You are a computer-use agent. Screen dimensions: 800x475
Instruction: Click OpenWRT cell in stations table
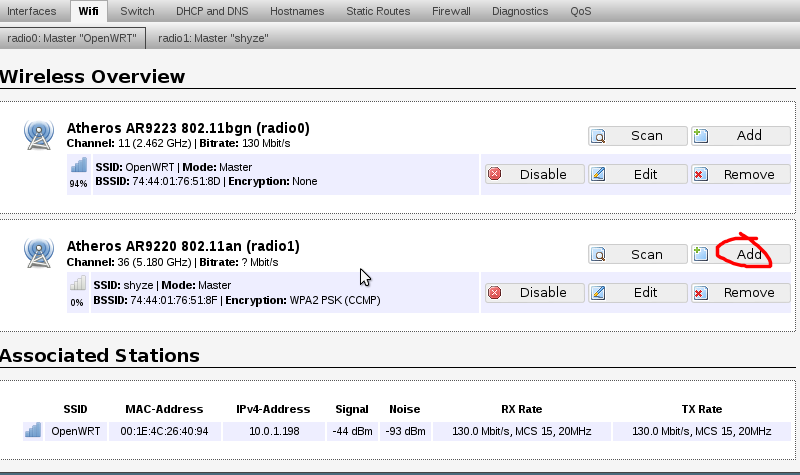pos(76,431)
